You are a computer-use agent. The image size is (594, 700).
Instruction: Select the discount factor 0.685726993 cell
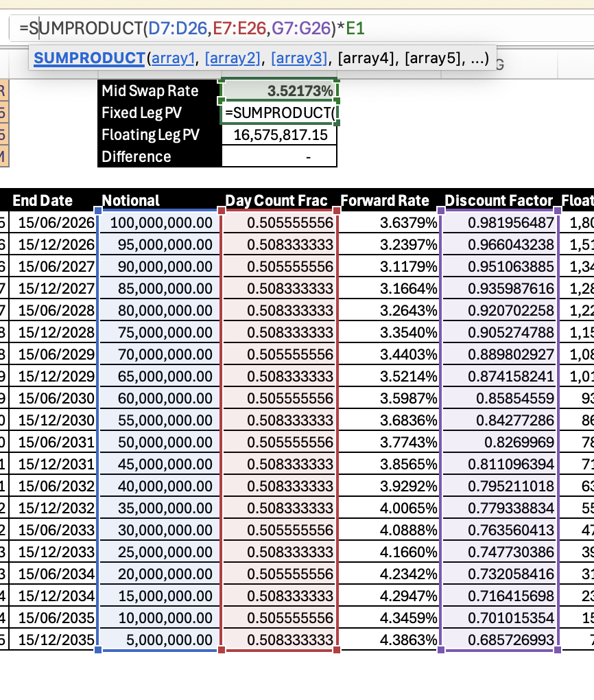coord(499,640)
